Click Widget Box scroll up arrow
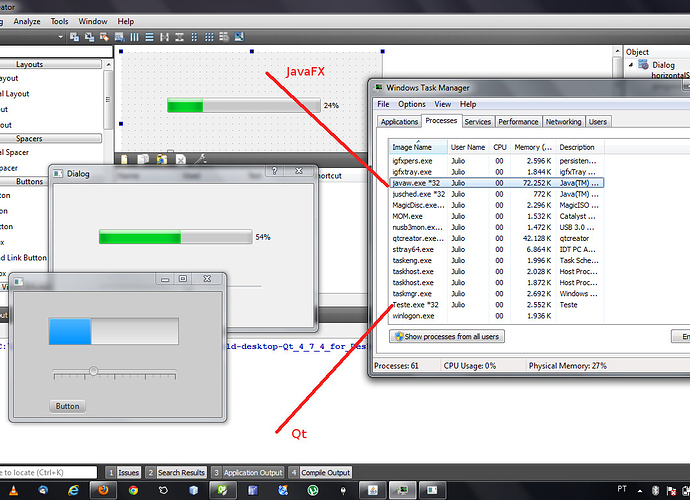The height and width of the screenshot is (500, 690). 108,64
